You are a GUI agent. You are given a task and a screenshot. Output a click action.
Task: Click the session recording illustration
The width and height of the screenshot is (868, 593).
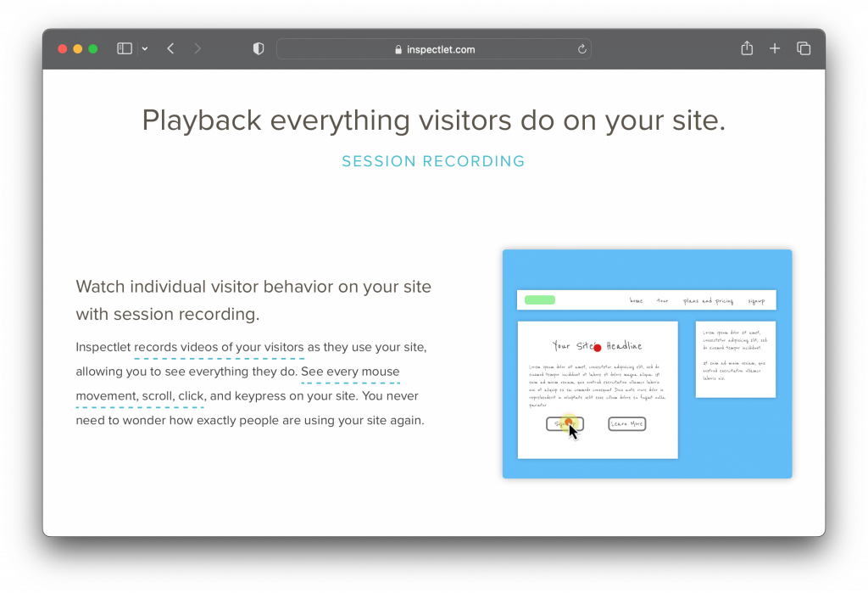pos(647,364)
